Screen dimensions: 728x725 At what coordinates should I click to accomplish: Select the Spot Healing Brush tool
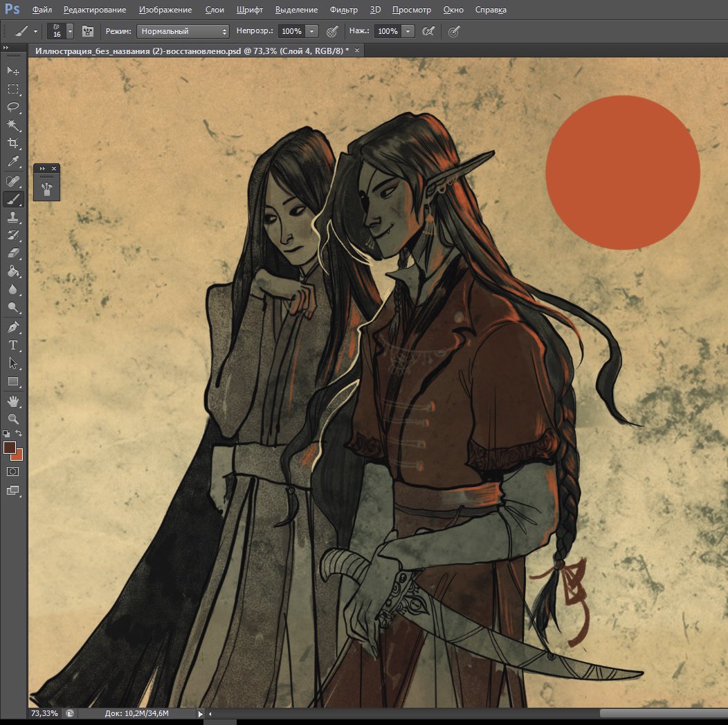coord(13,181)
